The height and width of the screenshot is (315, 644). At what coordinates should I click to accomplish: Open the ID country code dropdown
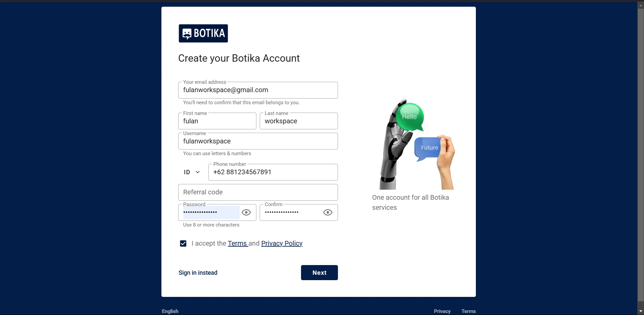192,172
